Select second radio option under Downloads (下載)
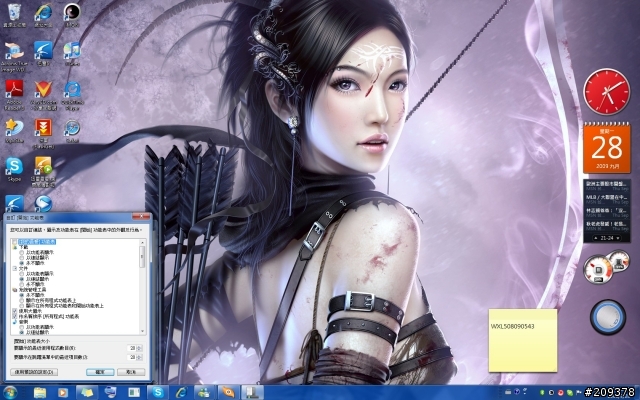The height and width of the screenshot is (400, 640). pos(21,258)
